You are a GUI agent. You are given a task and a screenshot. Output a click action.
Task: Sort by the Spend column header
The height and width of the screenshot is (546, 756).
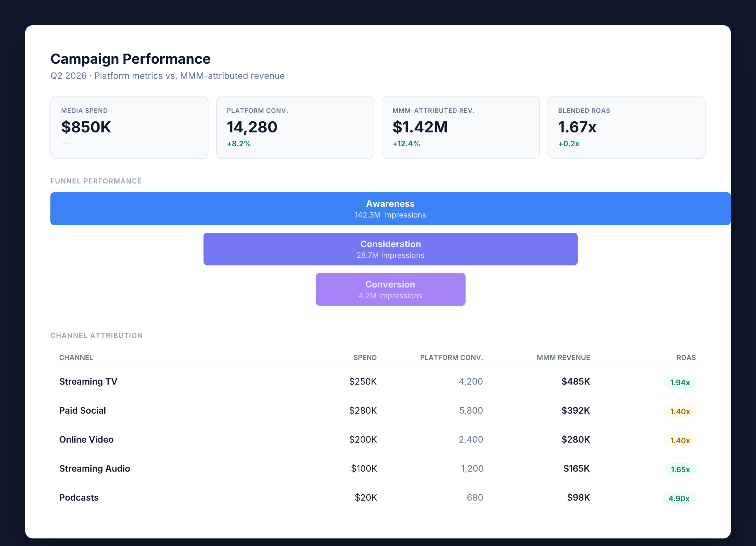(365, 357)
